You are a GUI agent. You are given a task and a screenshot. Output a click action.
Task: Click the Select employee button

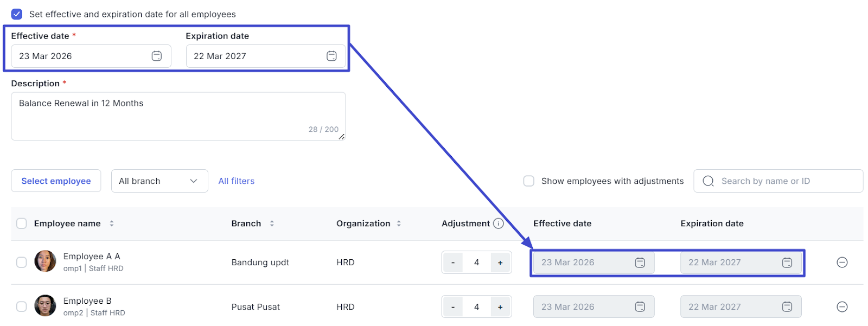coord(56,181)
